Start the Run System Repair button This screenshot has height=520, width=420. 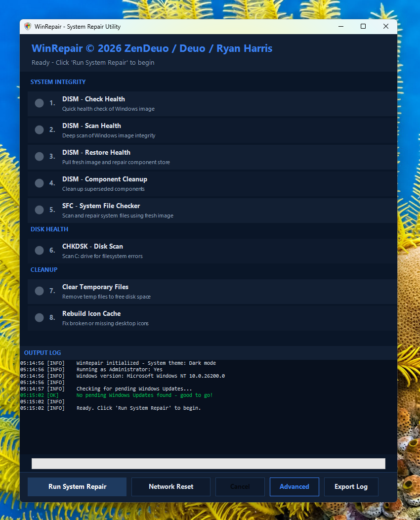tap(77, 487)
